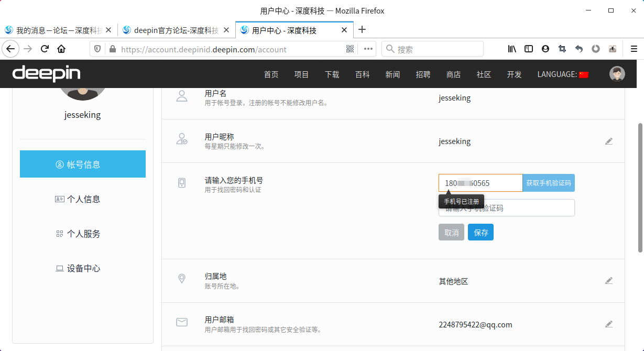Click the home button in browser toolbar
The image size is (644, 351).
(61, 49)
